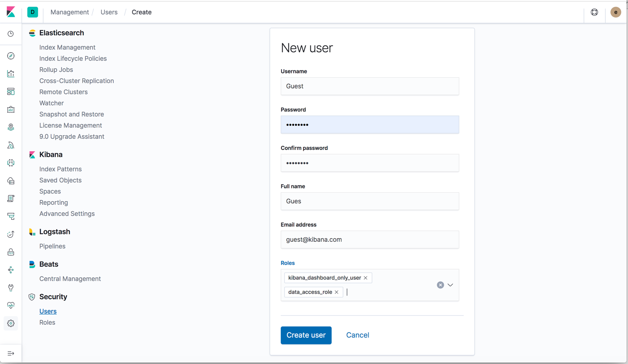Open the Users breadcrumb in the header
This screenshot has width=628, height=364.
click(x=109, y=12)
